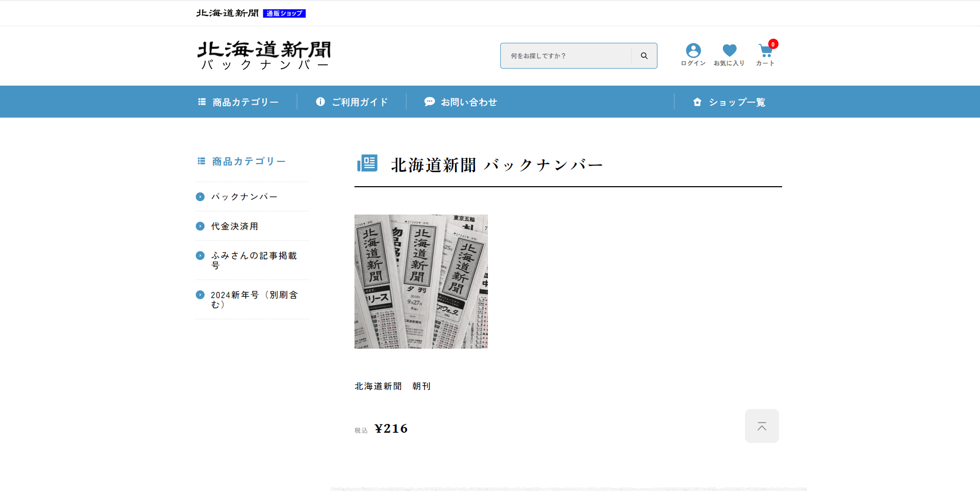Click the list icon beside 商品カテゴリー in navbar

coord(202,102)
